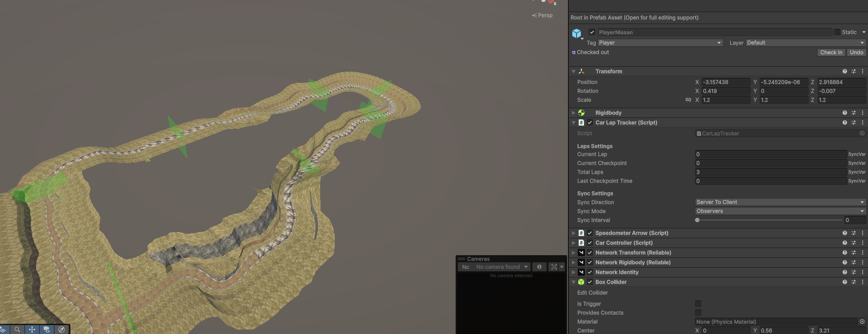Open Network Identity preset selector icon

(854, 272)
